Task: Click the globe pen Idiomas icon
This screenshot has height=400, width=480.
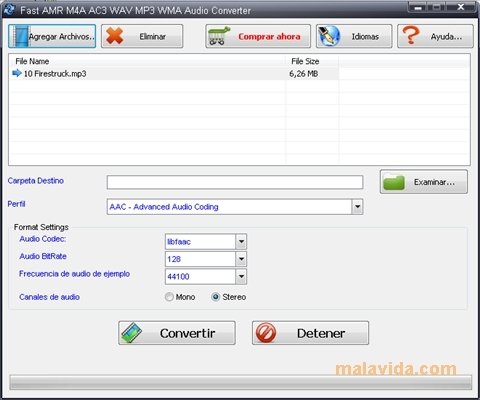Action: point(329,36)
